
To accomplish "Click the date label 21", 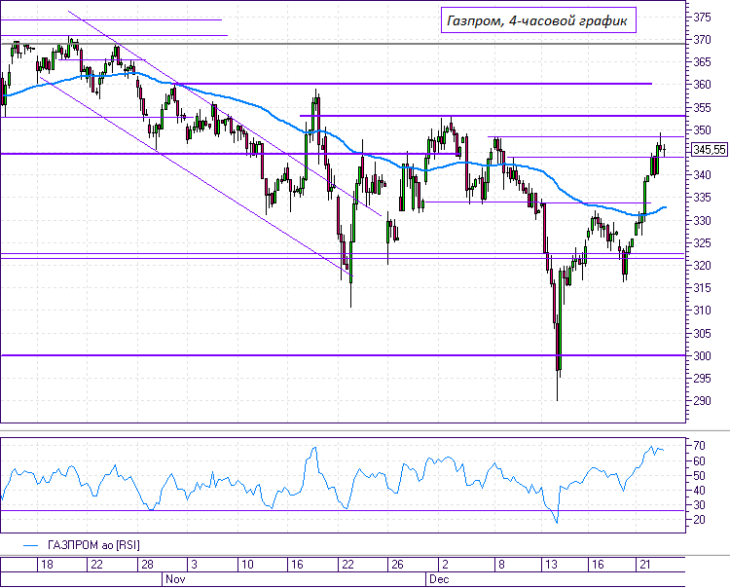I will tap(645, 565).
